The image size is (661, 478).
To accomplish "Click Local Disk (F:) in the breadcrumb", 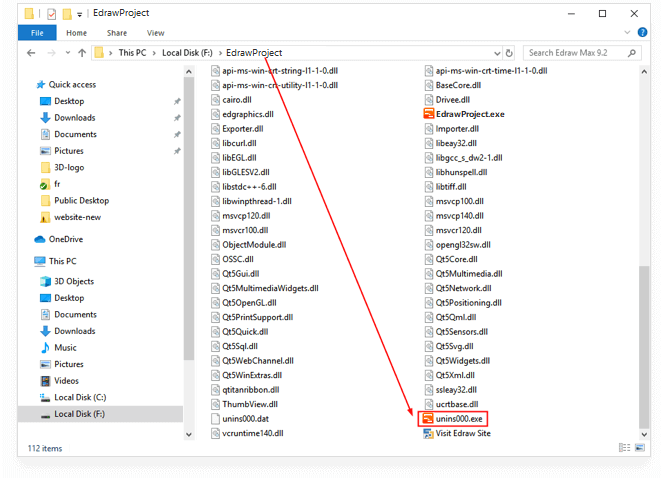I will click(x=187, y=53).
